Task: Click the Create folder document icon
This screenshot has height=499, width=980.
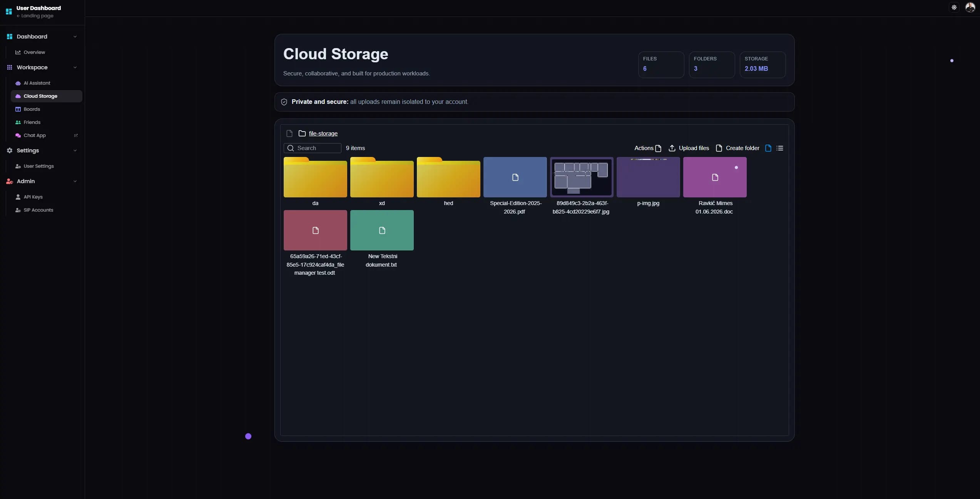Action: coord(719,148)
